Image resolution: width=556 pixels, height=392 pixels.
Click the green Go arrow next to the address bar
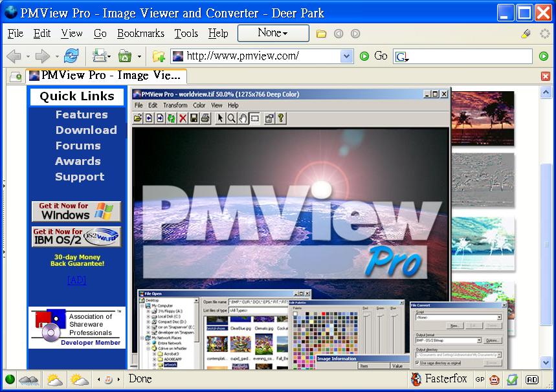[364, 56]
